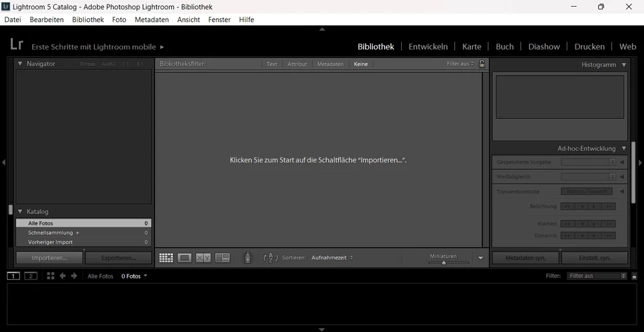
Task: Select Alle Fotos catalog row
Action: pos(84,223)
